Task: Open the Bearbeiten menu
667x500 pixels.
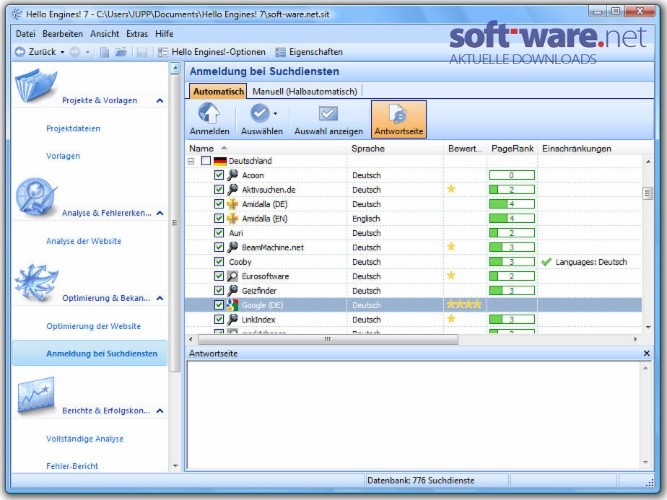Action: pyautogui.click(x=63, y=34)
